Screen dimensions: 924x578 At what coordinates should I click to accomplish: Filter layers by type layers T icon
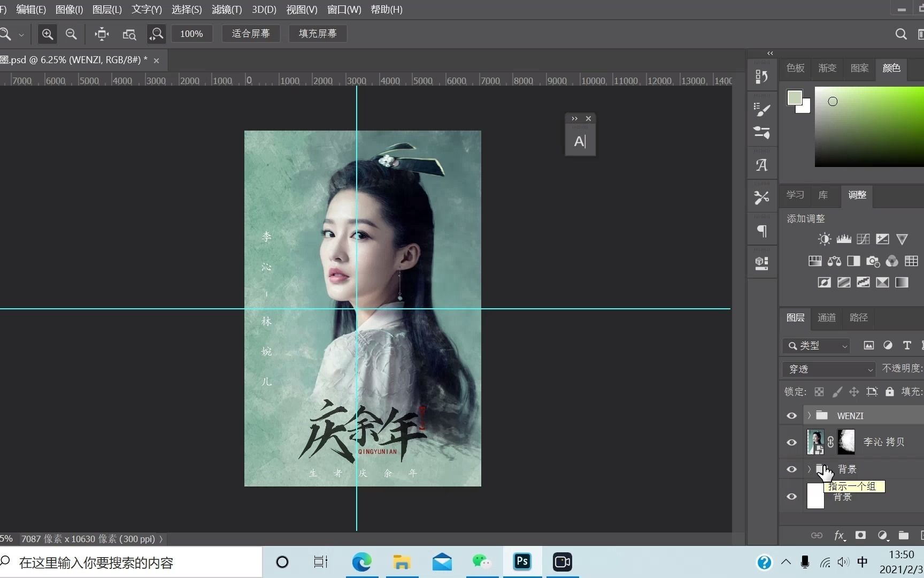(907, 346)
